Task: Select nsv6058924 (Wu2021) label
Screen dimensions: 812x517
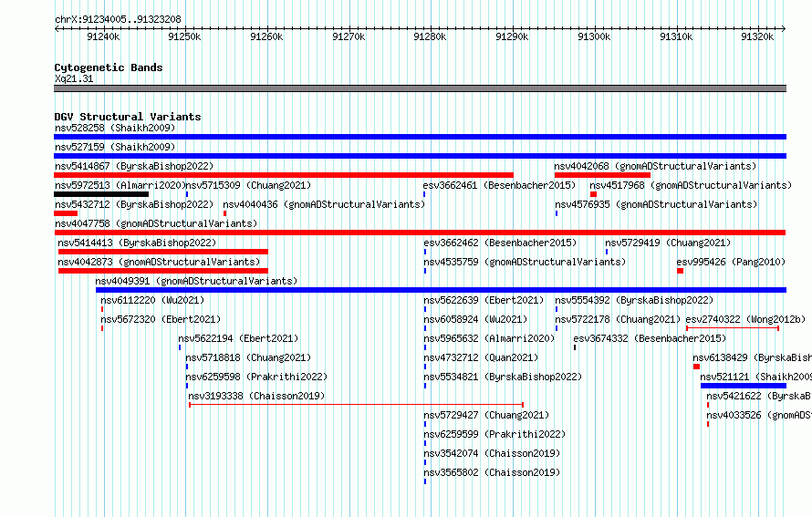Action: (x=475, y=319)
